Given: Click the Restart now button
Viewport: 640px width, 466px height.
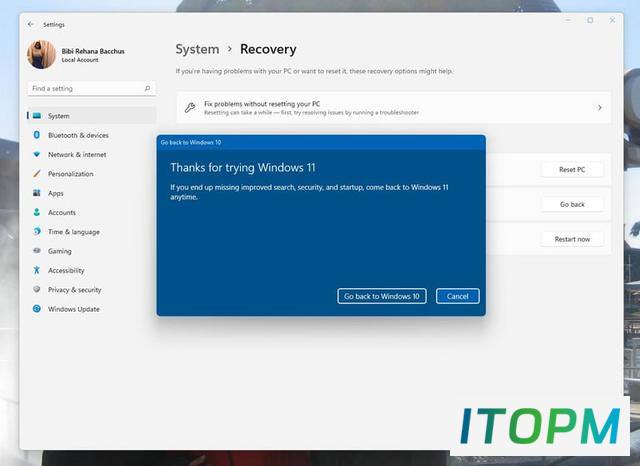Looking at the screenshot, I should click(x=572, y=239).
